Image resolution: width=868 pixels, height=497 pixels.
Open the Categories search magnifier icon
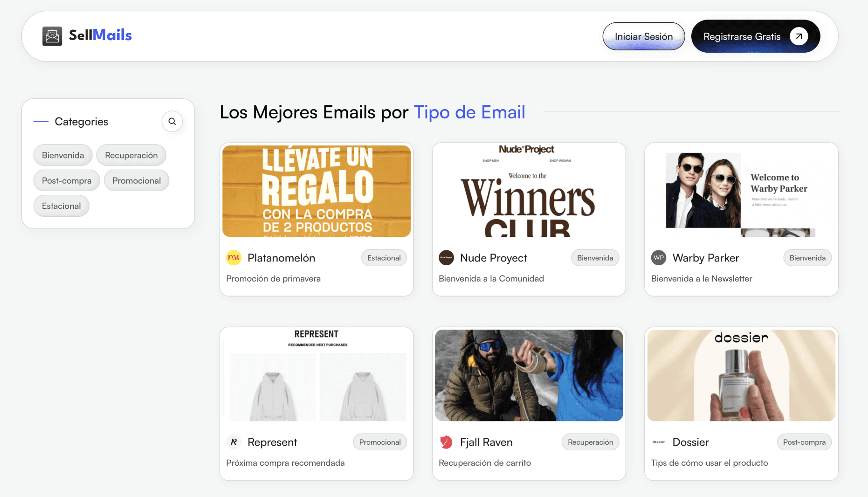pyautogui.click(x=172, y=121)
